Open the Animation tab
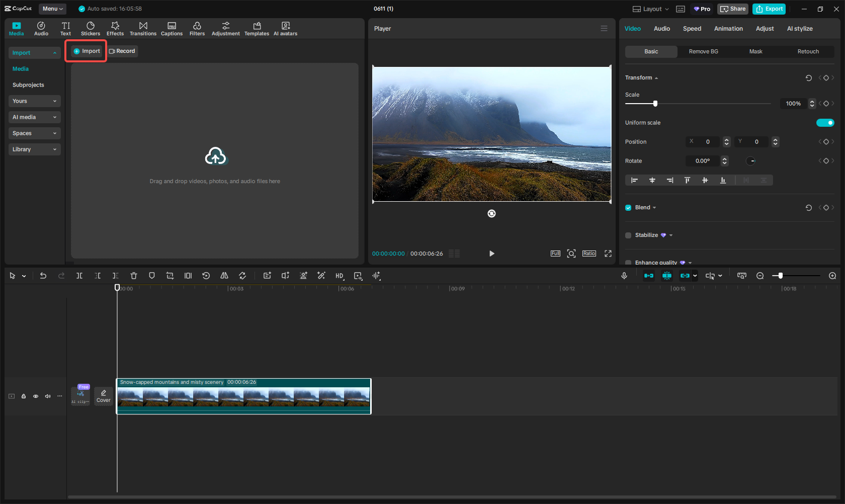The image size is (845, 504). pos(728,29)
